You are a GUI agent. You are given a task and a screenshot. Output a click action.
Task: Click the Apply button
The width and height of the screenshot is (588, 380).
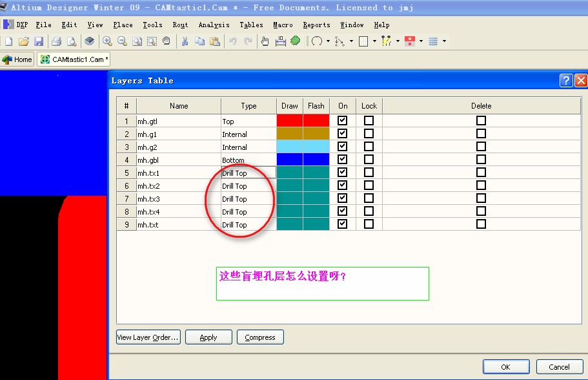pos(208,337)
